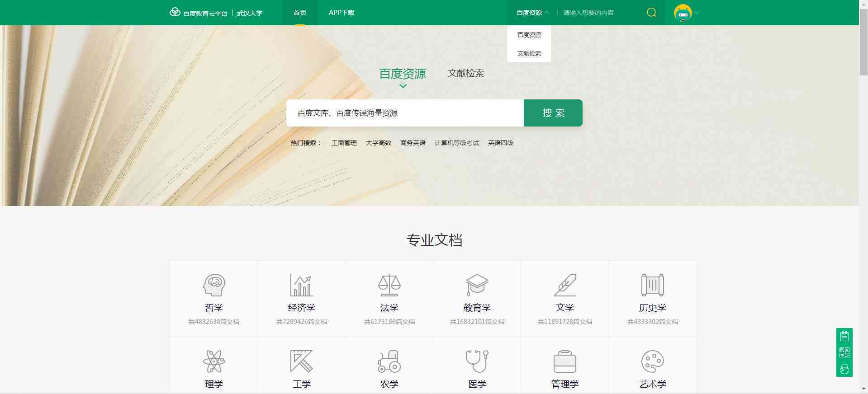Open the 经济学 category title
This screenshot has height=394, width=868.
[x=301, y=308]
